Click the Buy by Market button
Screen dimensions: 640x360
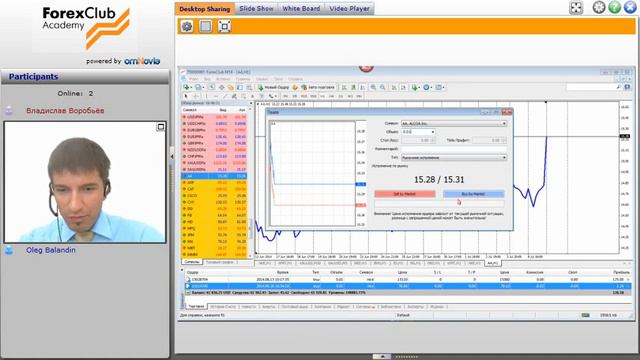(473, 194)
